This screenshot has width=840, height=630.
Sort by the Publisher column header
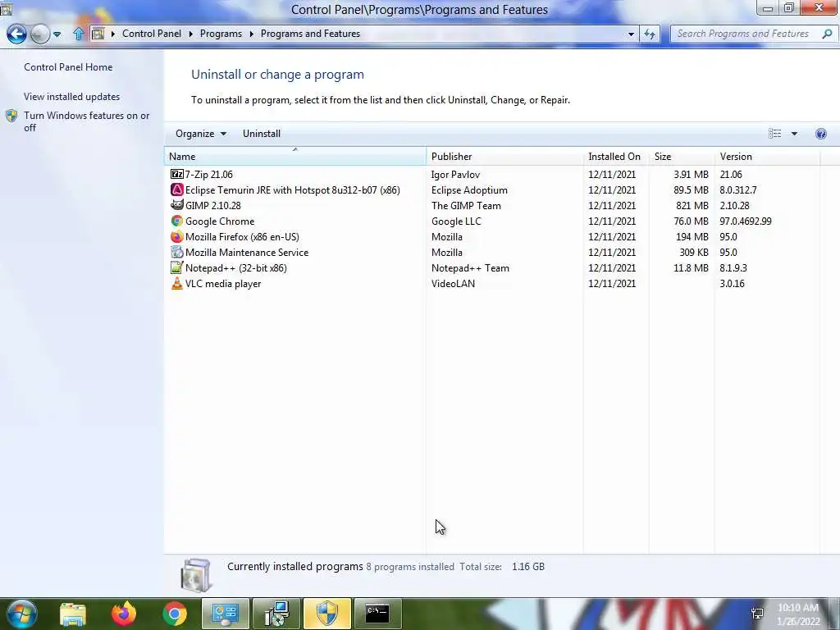click(x=504, y=157)
